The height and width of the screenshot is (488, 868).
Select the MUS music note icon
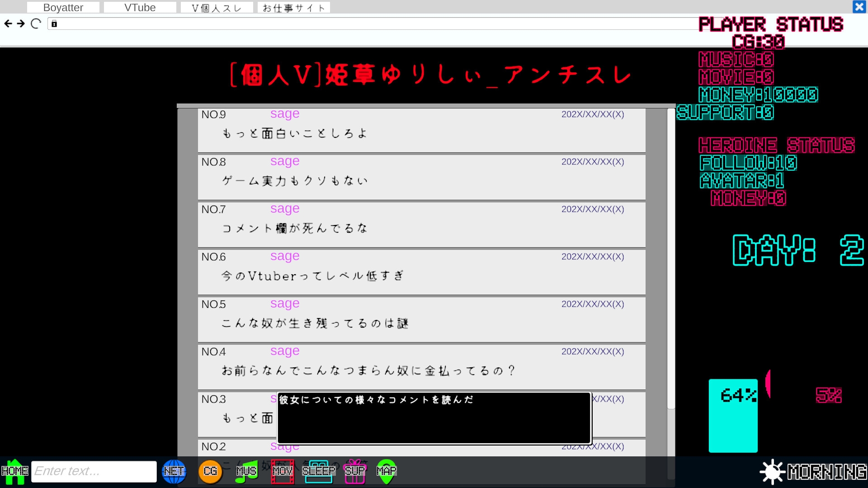pos(246,471)
